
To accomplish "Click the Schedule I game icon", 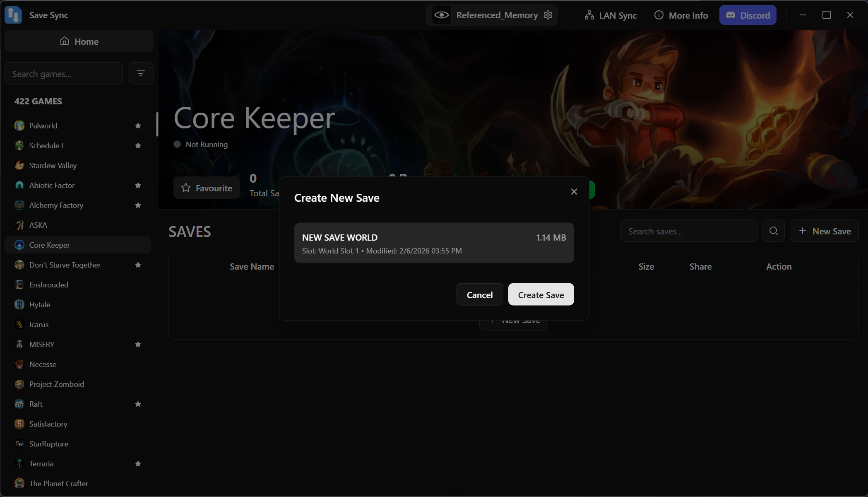I will 19,145.
